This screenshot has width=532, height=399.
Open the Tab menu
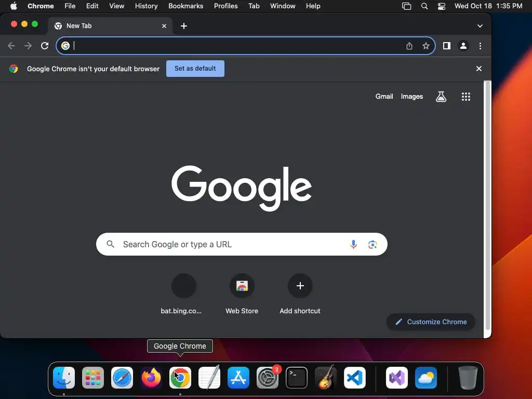point(254,6)
